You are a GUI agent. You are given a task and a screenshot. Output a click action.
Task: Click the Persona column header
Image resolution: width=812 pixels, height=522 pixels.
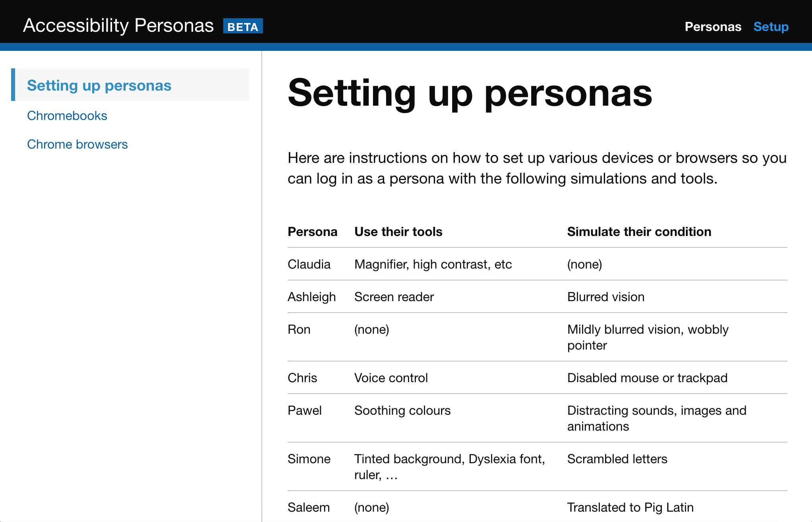[313, 232]
